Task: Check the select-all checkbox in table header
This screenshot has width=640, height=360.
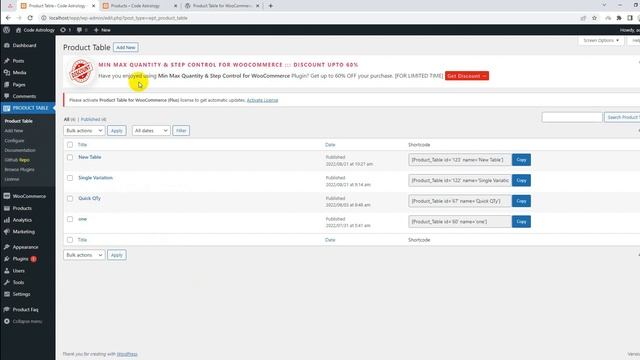Action: coord(70,145)
